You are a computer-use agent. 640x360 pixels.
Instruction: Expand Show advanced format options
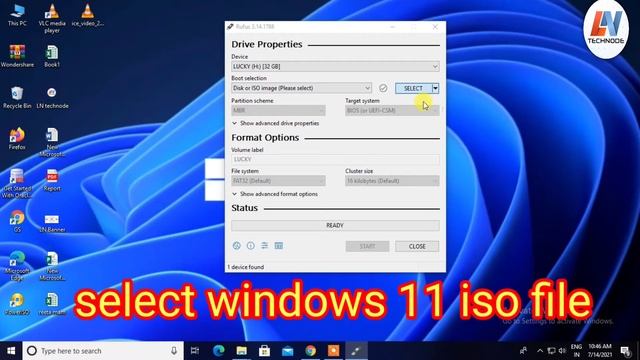tap(275, 194)
